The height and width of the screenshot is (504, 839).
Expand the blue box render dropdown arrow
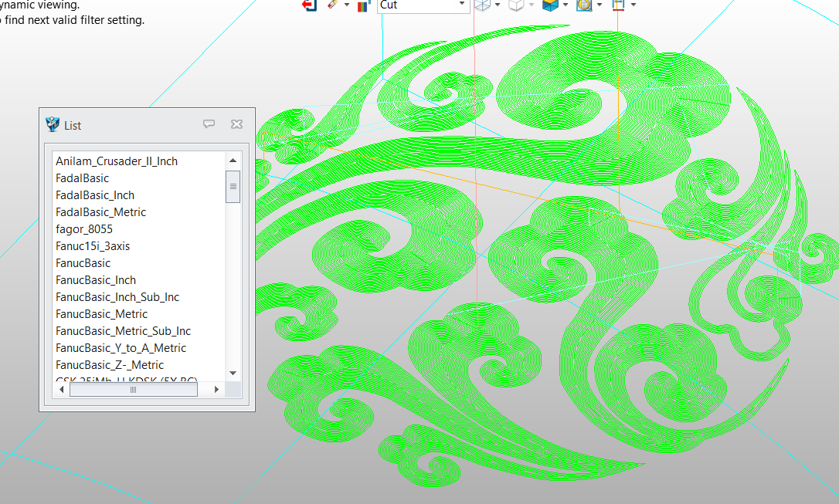click(x=566, y=5)
